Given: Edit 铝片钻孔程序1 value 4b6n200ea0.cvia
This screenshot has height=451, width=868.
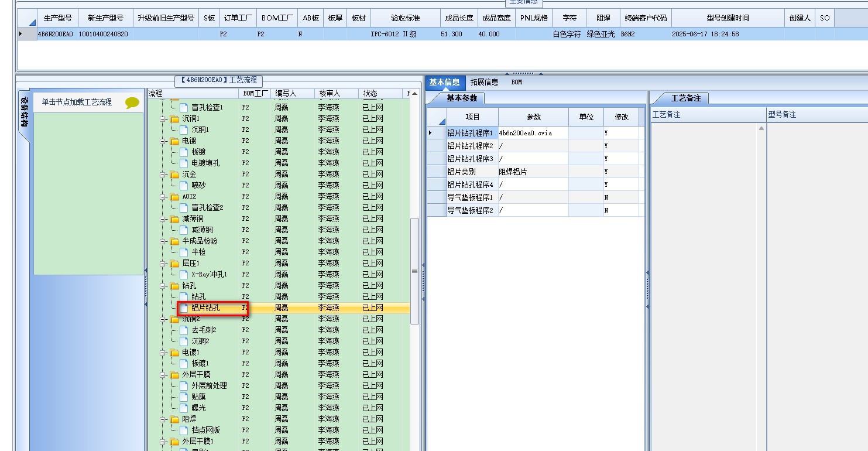Looking at the screenshot, I should pos(533,133).
